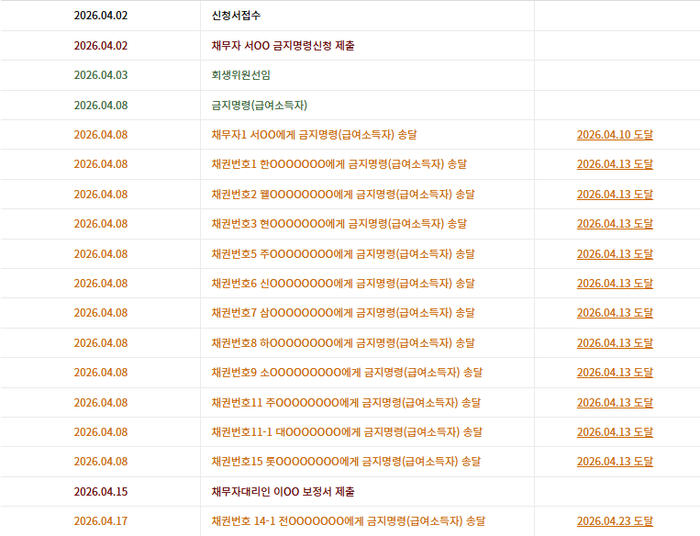Select 채무자대리인 이OO 보정서 제출 text
Screen dimensions: 700x536
[x=283, y=492]
